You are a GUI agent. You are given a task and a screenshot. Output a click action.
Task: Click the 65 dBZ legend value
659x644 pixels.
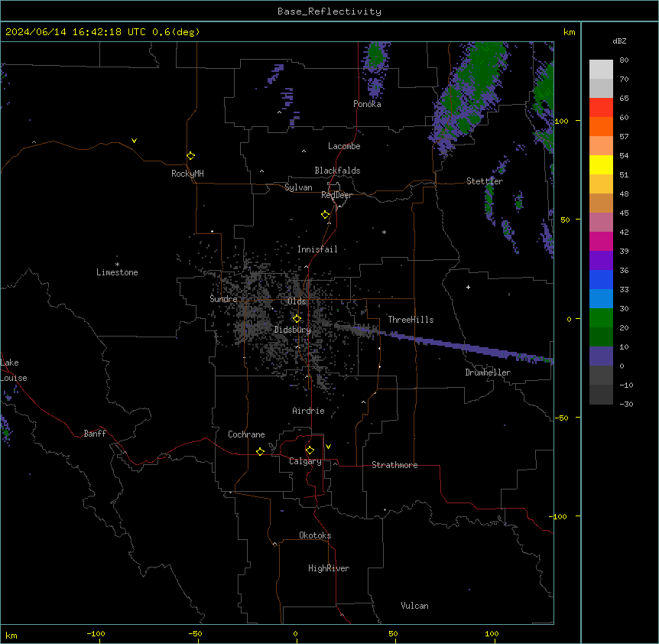[x=624, y=99]
